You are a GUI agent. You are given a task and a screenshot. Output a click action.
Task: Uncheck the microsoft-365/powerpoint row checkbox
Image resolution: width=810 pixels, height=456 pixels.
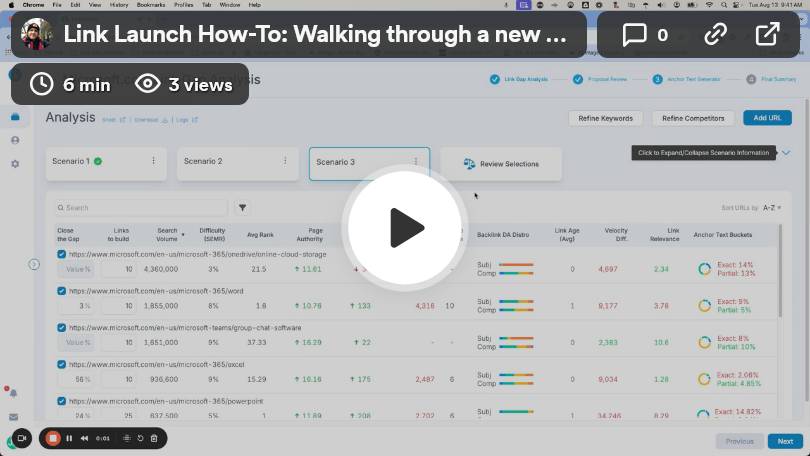(x=61, y=401)
